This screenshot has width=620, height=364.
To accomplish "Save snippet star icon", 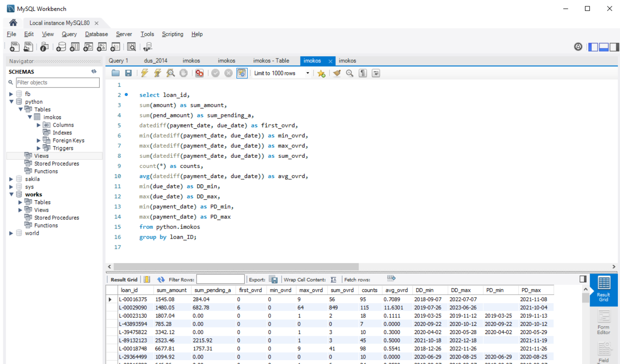I will [x=321, y=73].
